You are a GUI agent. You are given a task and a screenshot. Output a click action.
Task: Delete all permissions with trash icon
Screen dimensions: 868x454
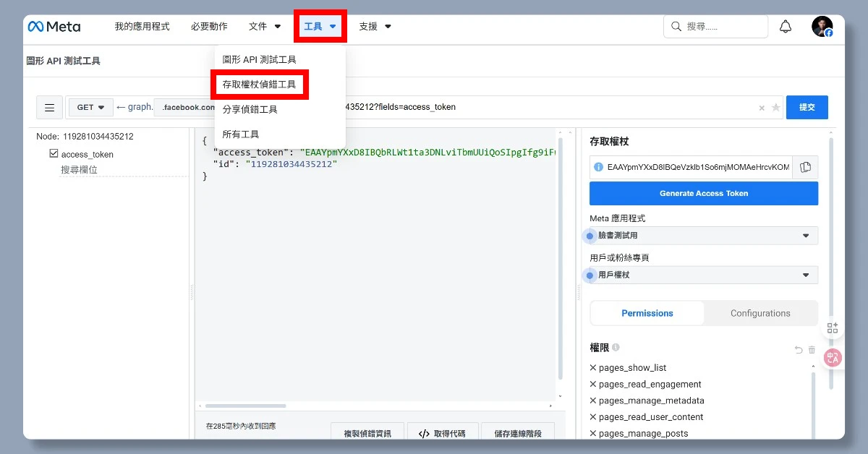(x=812, y=350)
